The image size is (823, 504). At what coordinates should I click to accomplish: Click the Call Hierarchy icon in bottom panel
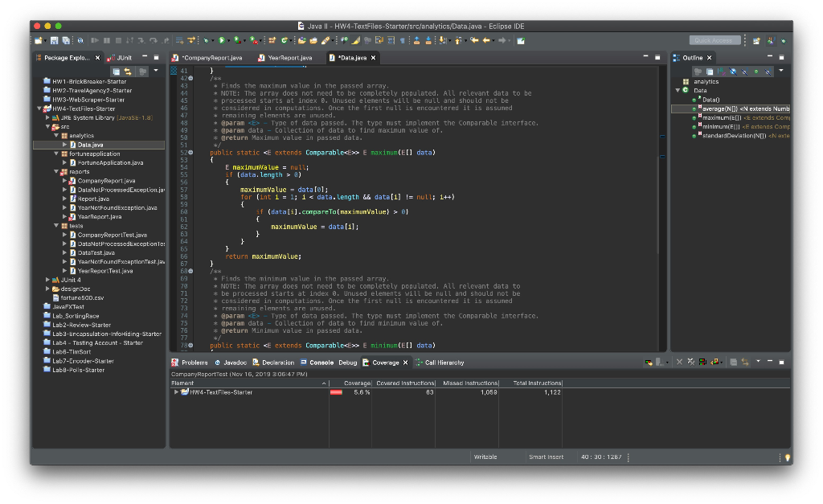tap(418, 362)
